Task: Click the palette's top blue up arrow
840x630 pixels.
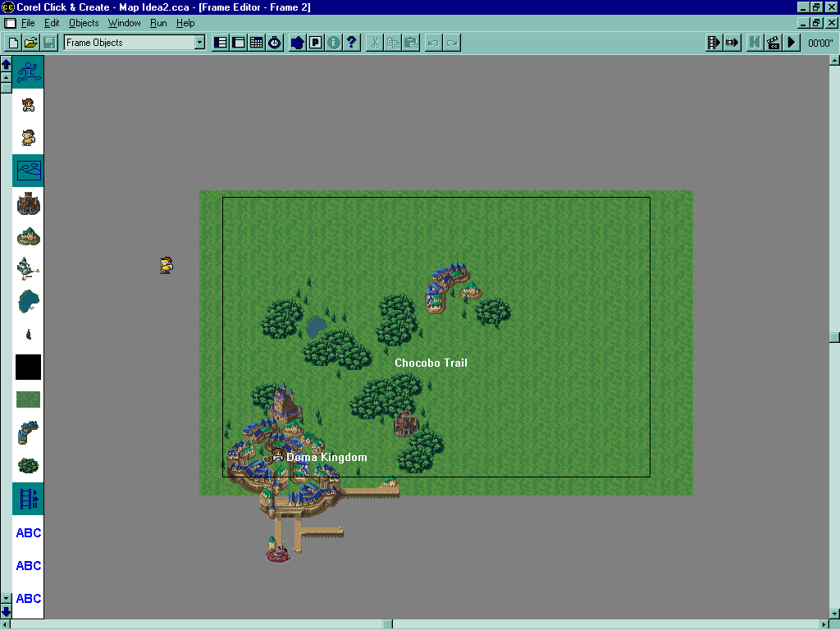Action: [x=6, y=64]
